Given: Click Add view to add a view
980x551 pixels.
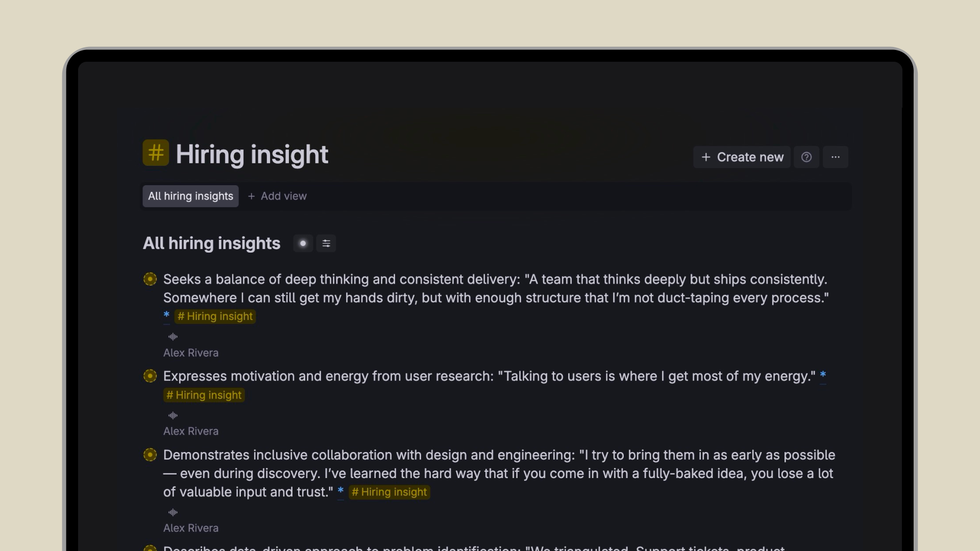Looking at the screenshot, I should click(x=278, y=196).
